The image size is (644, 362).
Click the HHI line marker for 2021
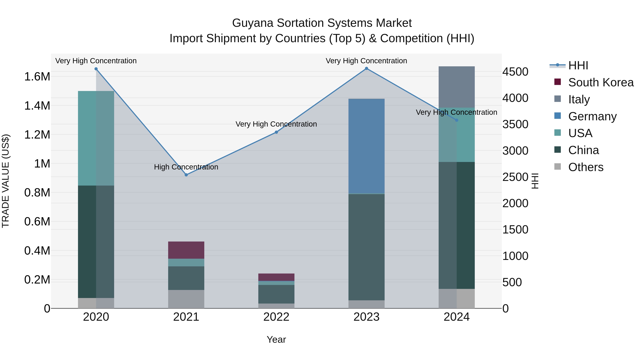[x=186, y=175]
